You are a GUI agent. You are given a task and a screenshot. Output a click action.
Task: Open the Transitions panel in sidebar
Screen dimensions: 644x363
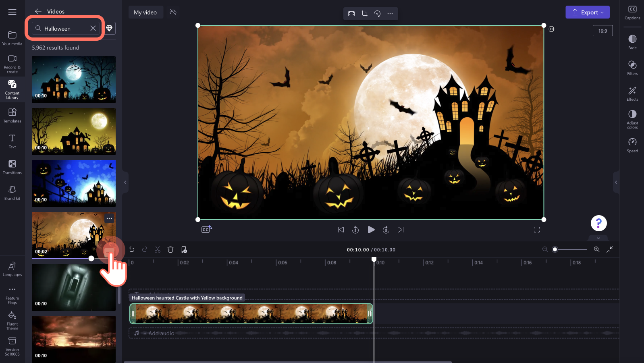tap(12, 167)
